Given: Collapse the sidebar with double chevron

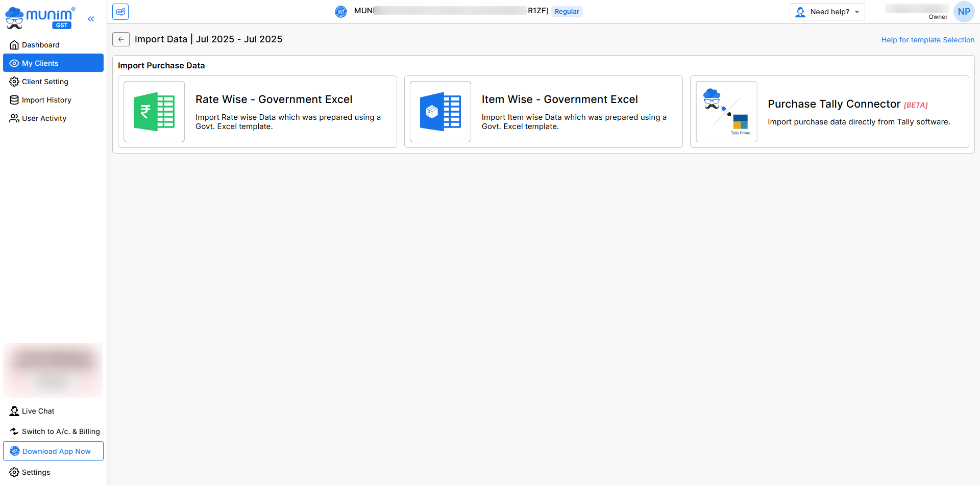Looking at the screenshot, I should (x=91, y=19).
